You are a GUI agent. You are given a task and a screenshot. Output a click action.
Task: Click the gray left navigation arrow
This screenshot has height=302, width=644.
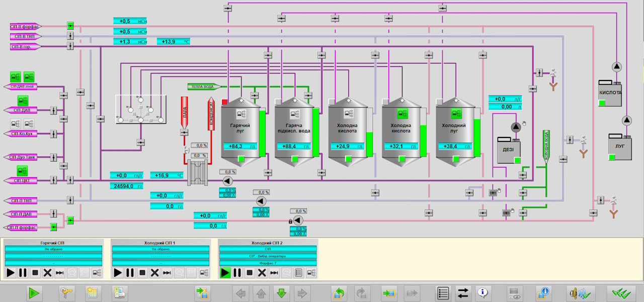(x=240, y=292)
